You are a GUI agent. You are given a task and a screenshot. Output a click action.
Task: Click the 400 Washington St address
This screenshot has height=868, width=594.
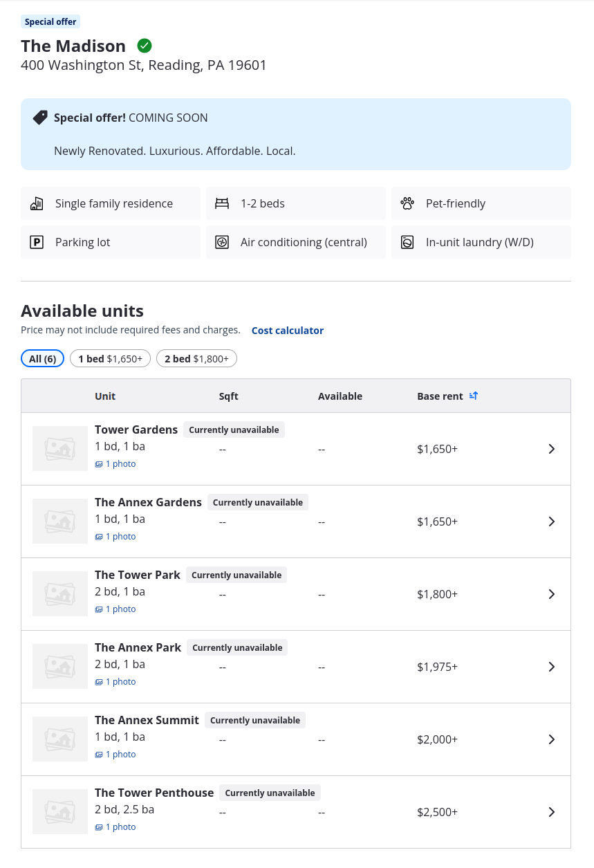[x=144, y=65]
